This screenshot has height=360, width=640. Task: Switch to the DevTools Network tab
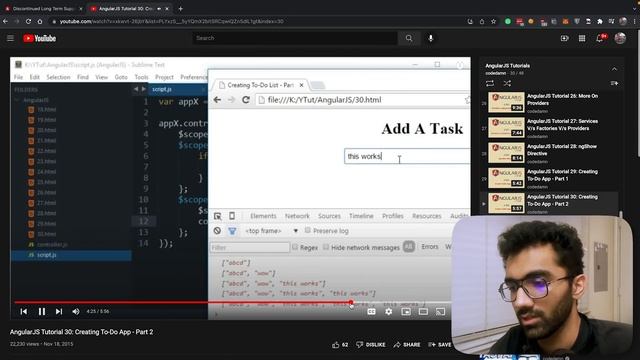pyautogui.click(x=297, y=216)
